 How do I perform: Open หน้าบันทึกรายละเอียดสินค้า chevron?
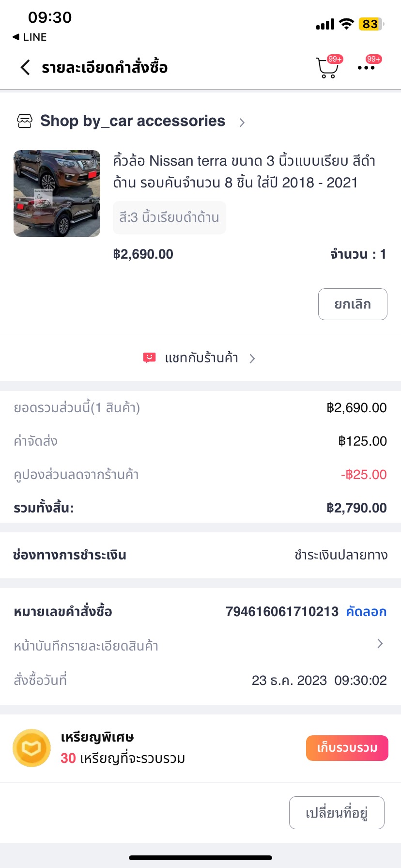click(380, 644)
